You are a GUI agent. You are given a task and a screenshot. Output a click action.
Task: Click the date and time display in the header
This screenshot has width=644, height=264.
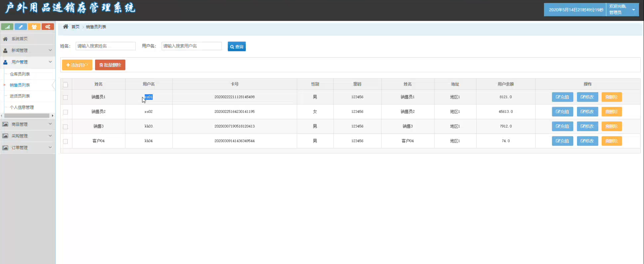coord(576,10)
